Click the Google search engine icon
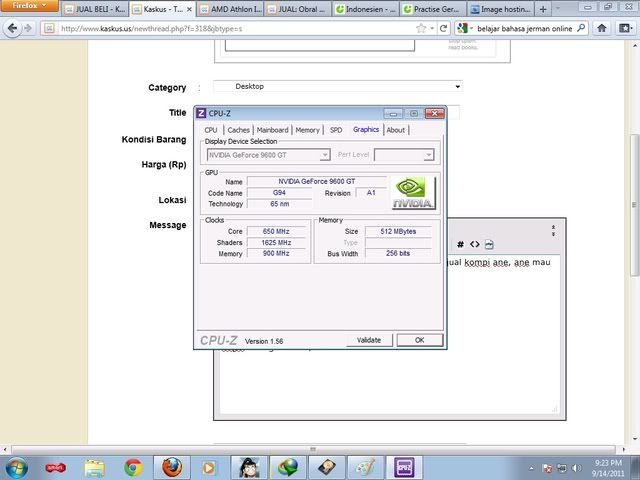The height and width of the screenshot is (480, 640). tap(462, 28)
